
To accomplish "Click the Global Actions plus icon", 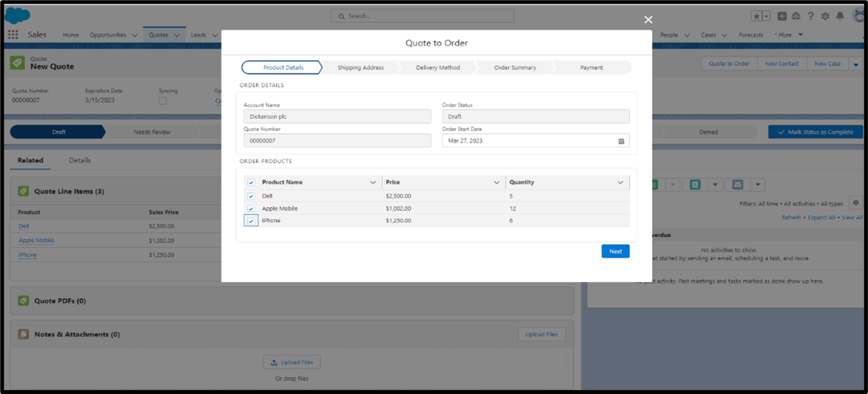I will 782,16.
